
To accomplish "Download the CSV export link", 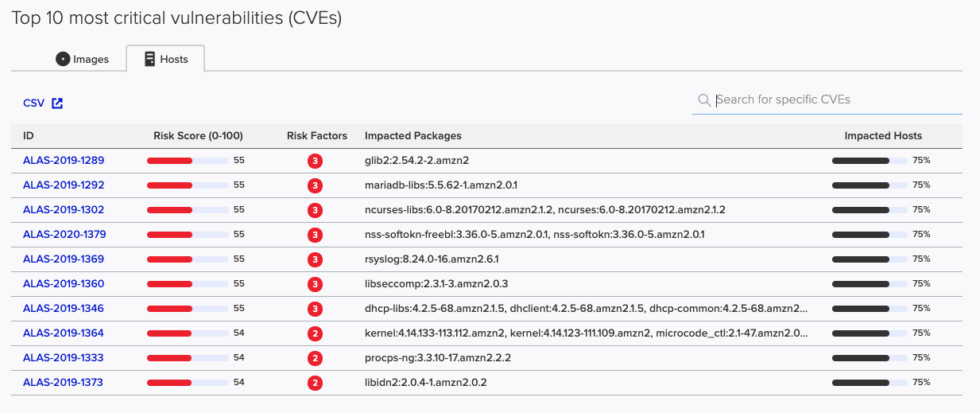I will [34, 103].
